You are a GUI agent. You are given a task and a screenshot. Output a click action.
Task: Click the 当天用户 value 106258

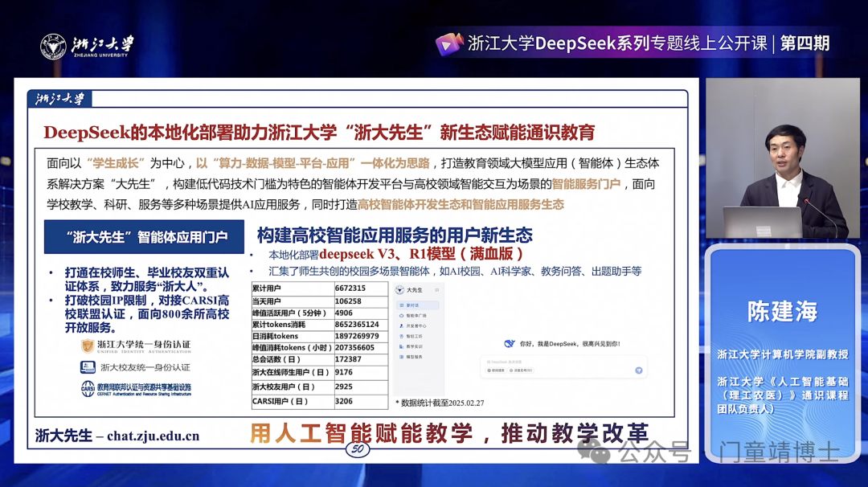tap(348, 301)
